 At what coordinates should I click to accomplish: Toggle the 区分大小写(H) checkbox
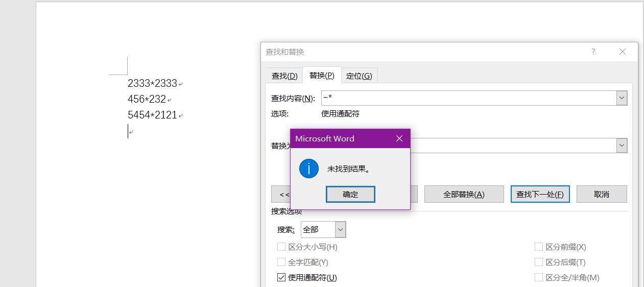pyautogui.click(x=281, y=247)
